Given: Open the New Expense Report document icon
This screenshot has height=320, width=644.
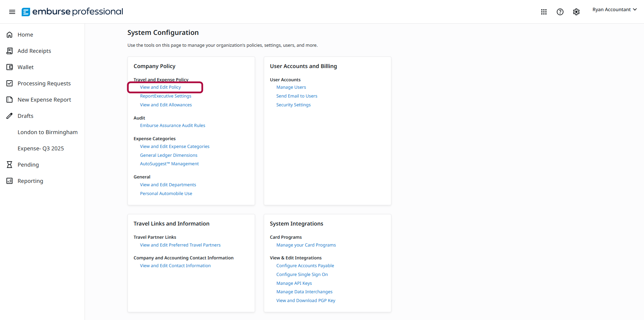Looking at the screenshot, I should pyautogui.click(x=10, y=99).
